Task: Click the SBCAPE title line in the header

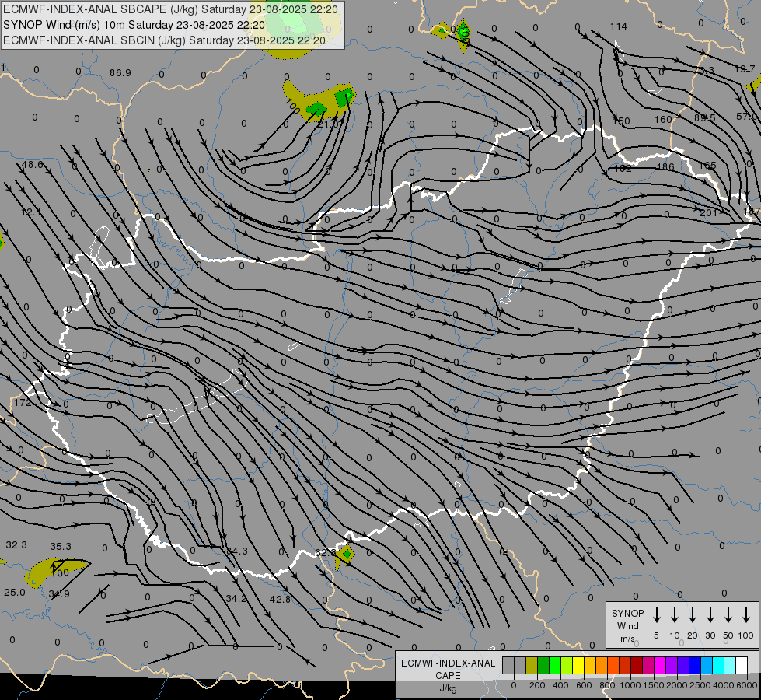Action: coord(170,9)
